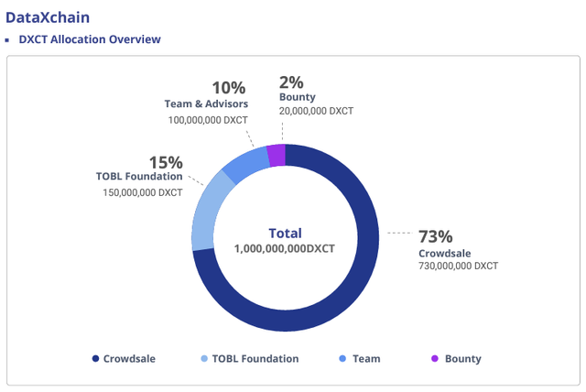Select the medium blue Team & Advisors segment

coord(246,165)
